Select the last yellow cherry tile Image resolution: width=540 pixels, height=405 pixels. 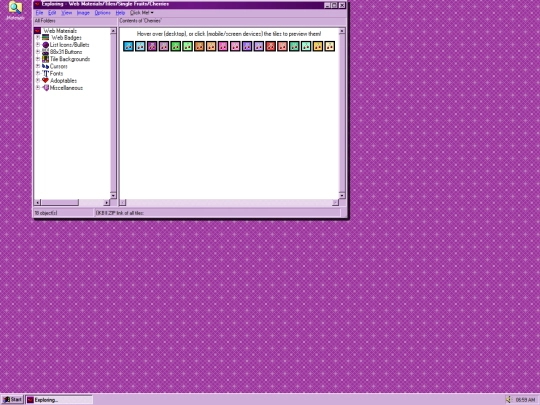click(x=330, y=46)
